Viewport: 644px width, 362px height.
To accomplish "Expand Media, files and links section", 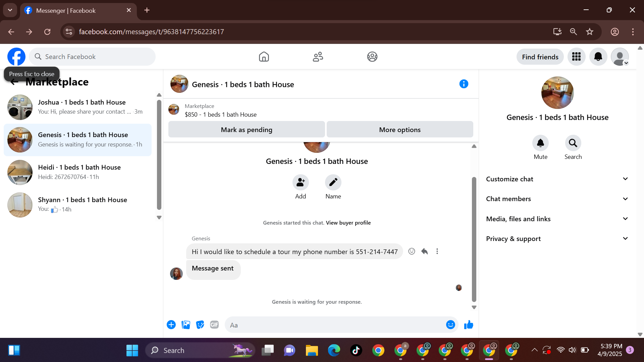I will point(557,219).
